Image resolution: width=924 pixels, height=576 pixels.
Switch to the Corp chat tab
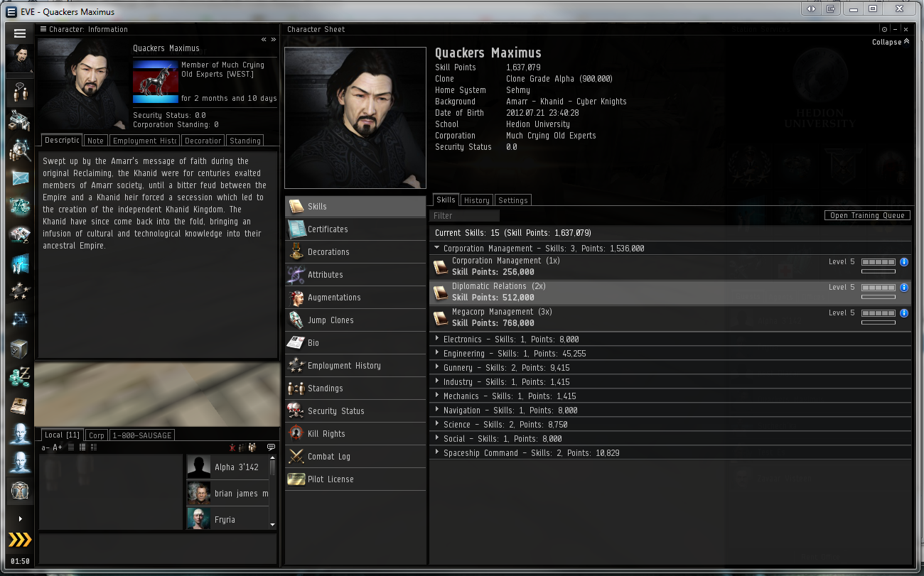tap(96, 435)
